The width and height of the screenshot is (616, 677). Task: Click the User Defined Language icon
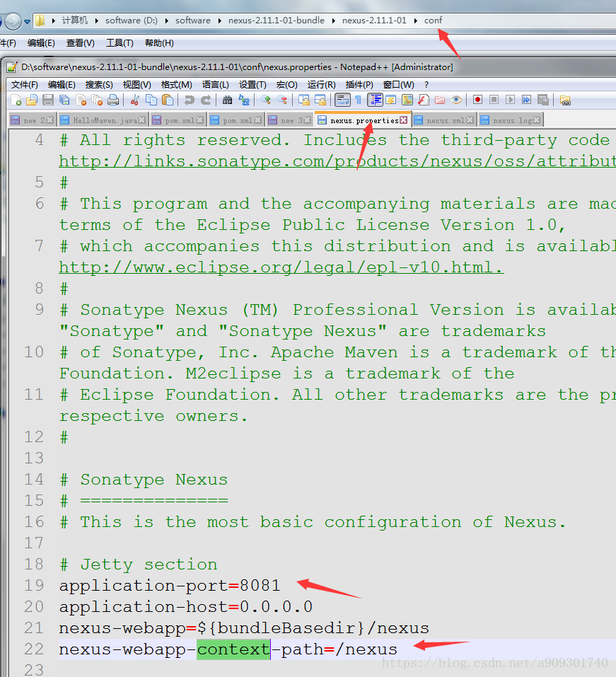coord(391,100)
